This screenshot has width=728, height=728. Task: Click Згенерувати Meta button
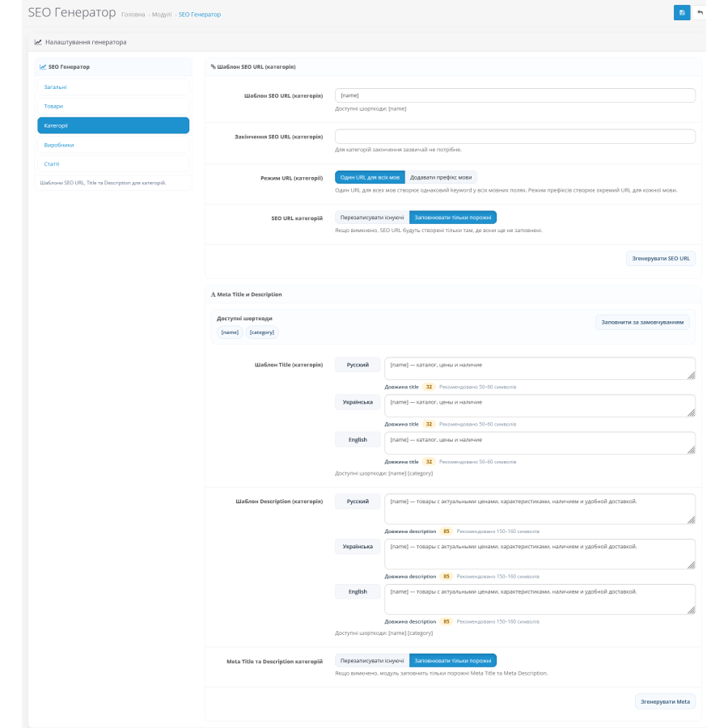(x=665, y=701)
